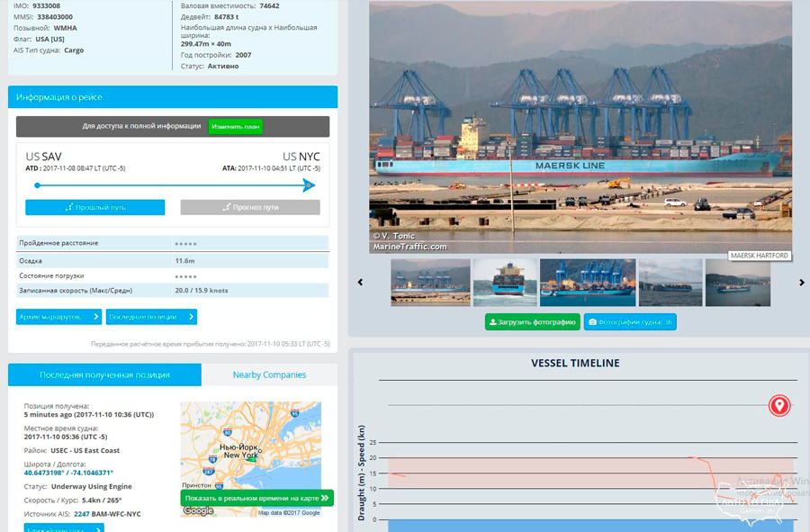Click the status Underway Using Engine
This screenshot has height=532, width=810.
click(92, 486)
